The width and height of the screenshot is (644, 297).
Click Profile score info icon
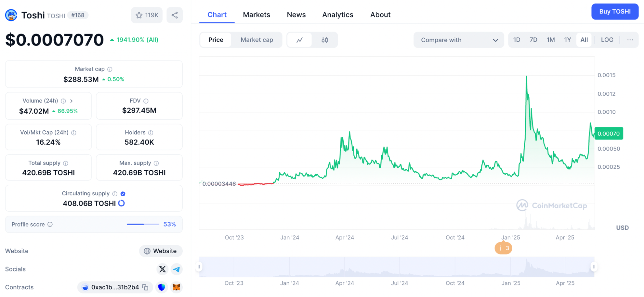[x=50, y=224]
